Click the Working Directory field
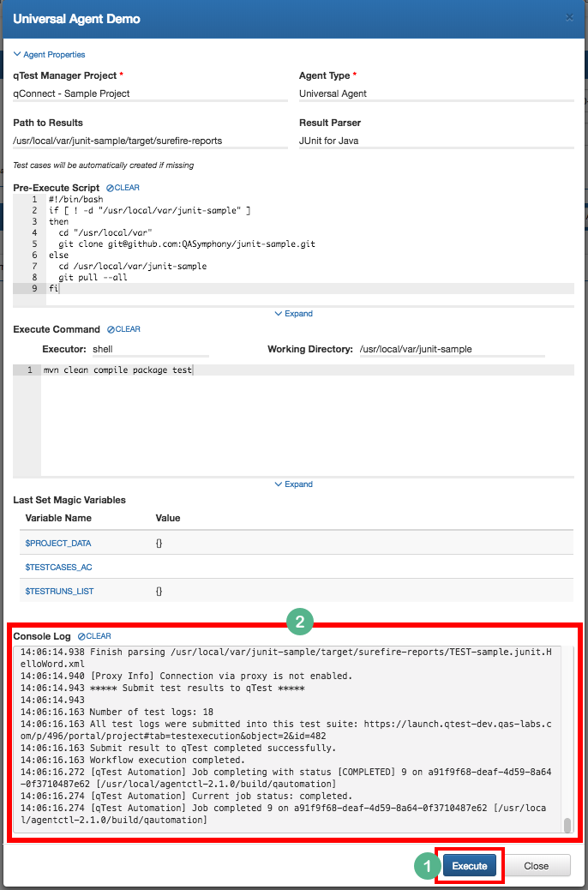The height and width of the screenshot is (890, 588). (452, 350)
